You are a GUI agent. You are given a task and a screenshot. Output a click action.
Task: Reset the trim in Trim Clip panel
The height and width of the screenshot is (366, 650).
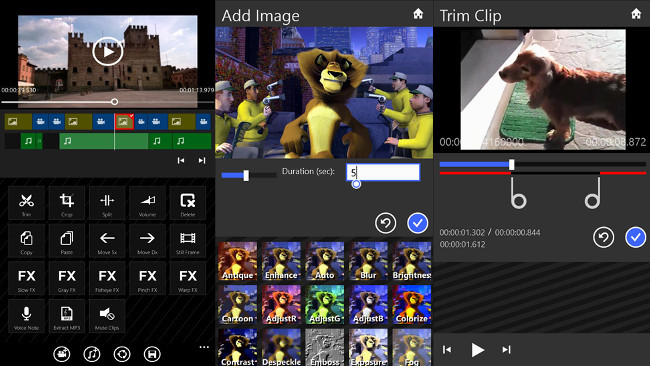tap(603, 238)
